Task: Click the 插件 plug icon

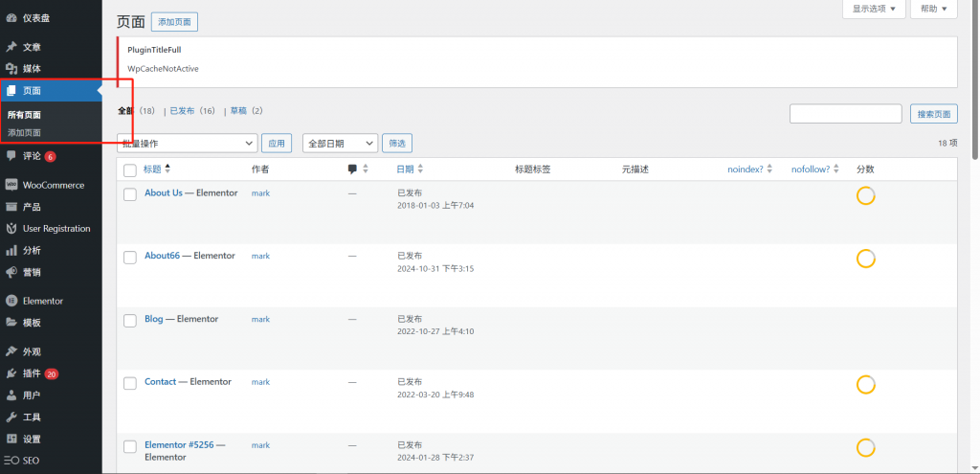Action: click(x=11, y=373)
